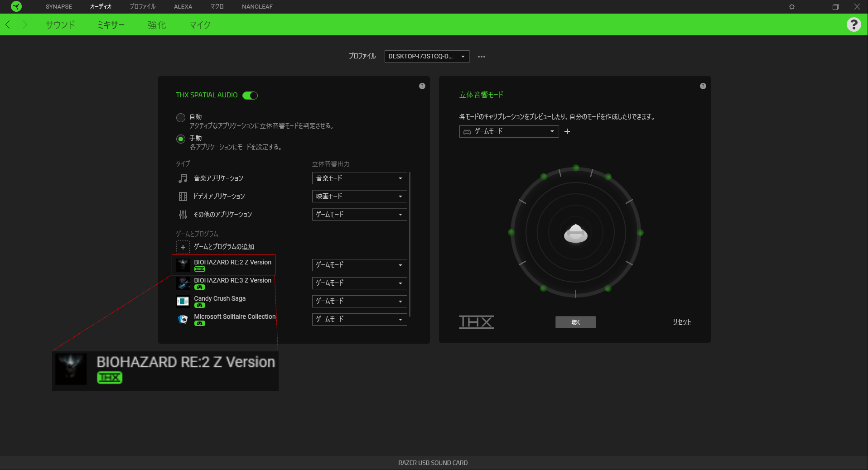
Task: Click BIOHAZARD RE:2 Z Version game icon
Action: click(183, 265)
